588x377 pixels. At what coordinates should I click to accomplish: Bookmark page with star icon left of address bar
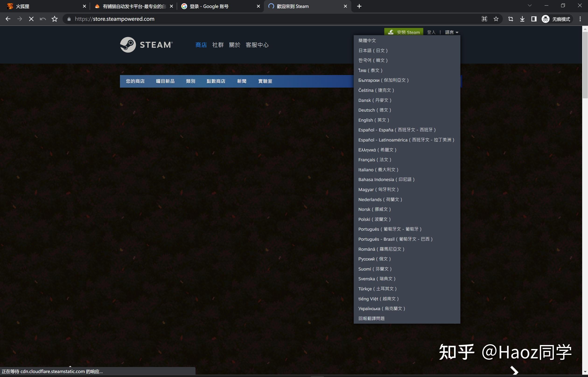(54, 19)
